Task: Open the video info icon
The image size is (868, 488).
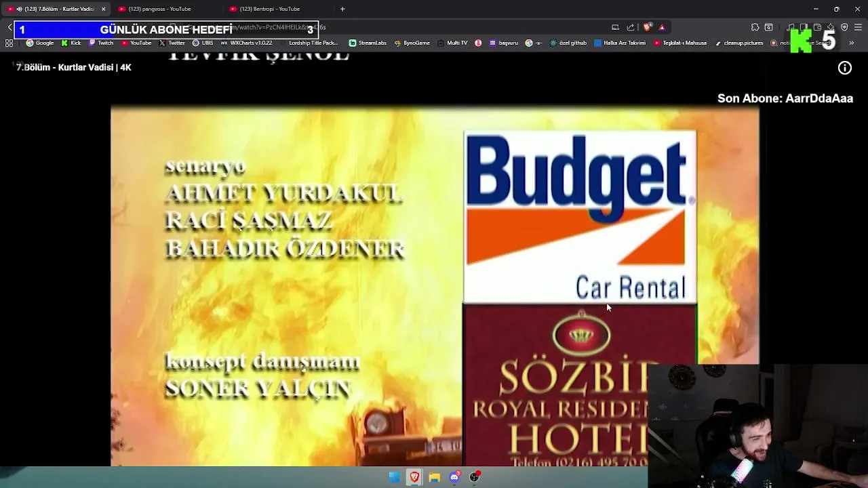Action: (x=845, y=68)
